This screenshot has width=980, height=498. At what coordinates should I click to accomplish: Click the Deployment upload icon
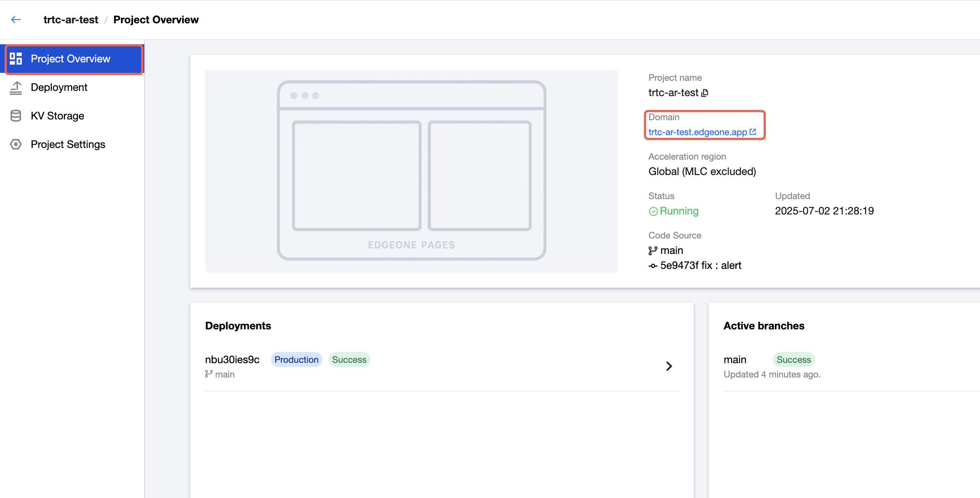pyautogui.click(x=16, y=88)
